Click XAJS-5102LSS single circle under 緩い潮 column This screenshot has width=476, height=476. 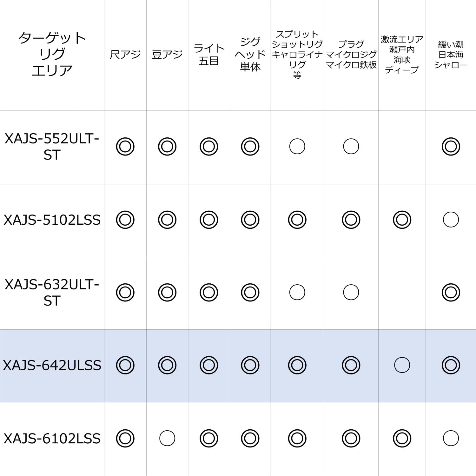[x=451, y=220]
